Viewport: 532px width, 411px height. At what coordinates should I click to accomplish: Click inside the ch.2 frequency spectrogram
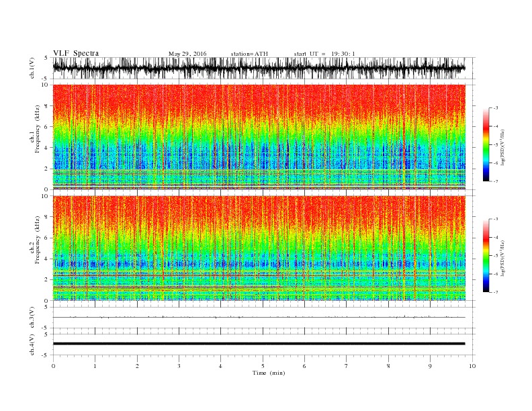[x=259, y=248]
